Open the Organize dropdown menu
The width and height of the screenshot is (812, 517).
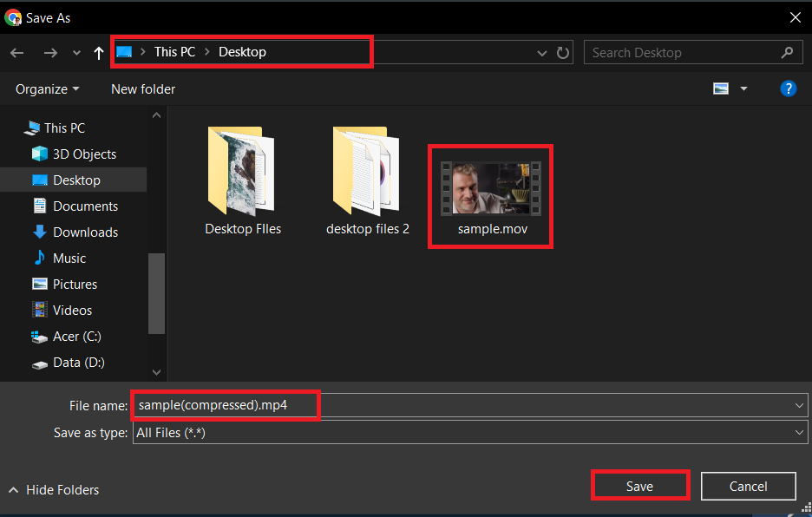pyautogui.click(x=47, y=88)
